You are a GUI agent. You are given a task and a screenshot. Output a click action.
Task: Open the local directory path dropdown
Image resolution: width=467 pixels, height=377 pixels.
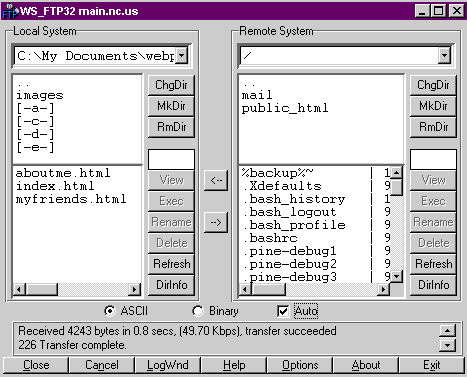(x=181, y=56)
